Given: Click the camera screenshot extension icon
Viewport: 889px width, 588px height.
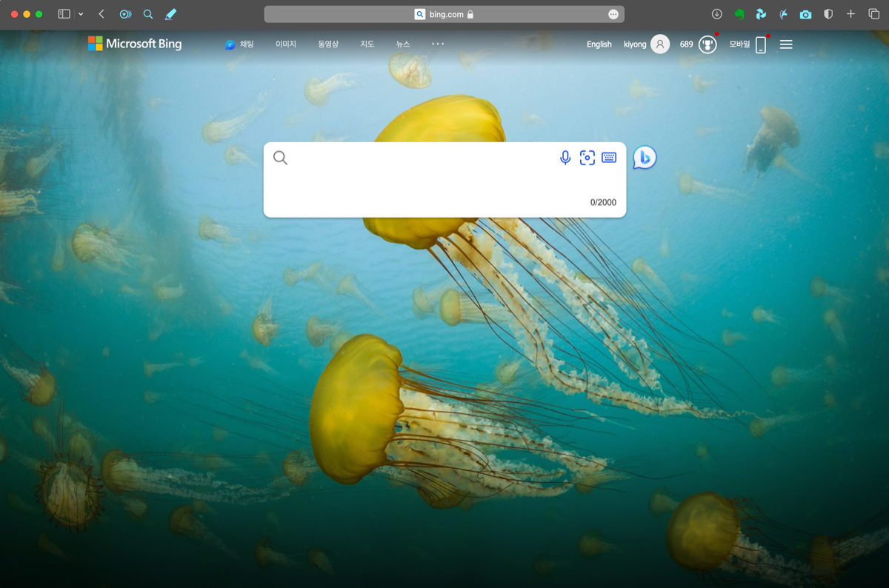Looking at the screenshot, I should coord(805,14).
